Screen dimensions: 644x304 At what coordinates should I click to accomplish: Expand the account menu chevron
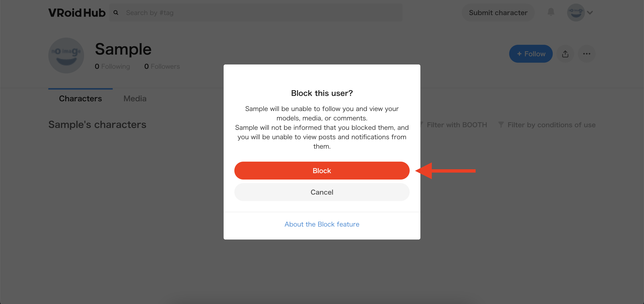[590, 13]
